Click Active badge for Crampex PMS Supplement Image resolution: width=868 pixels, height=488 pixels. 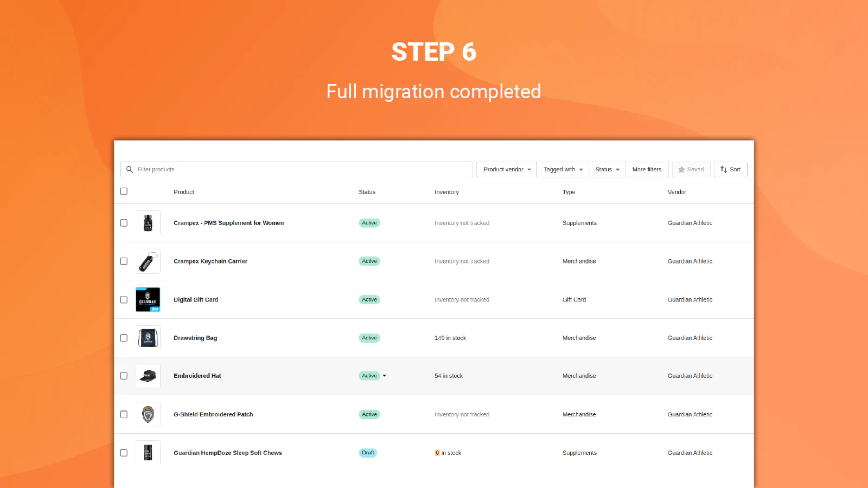(369, 223)
